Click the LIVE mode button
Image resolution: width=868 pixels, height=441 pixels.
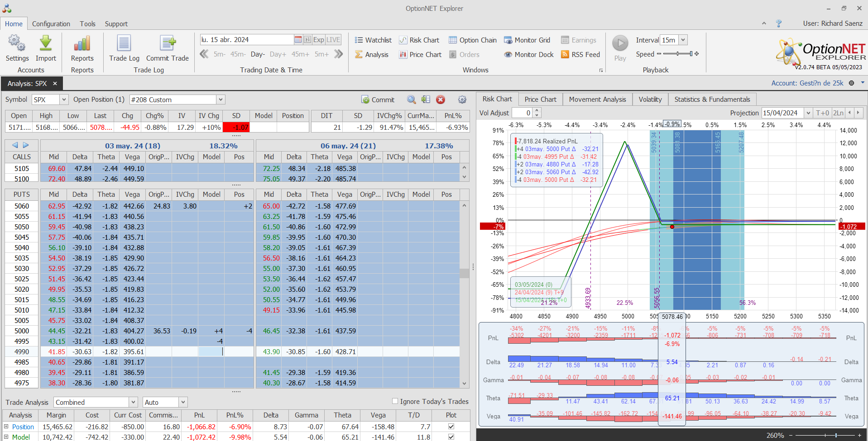point(333,40)
